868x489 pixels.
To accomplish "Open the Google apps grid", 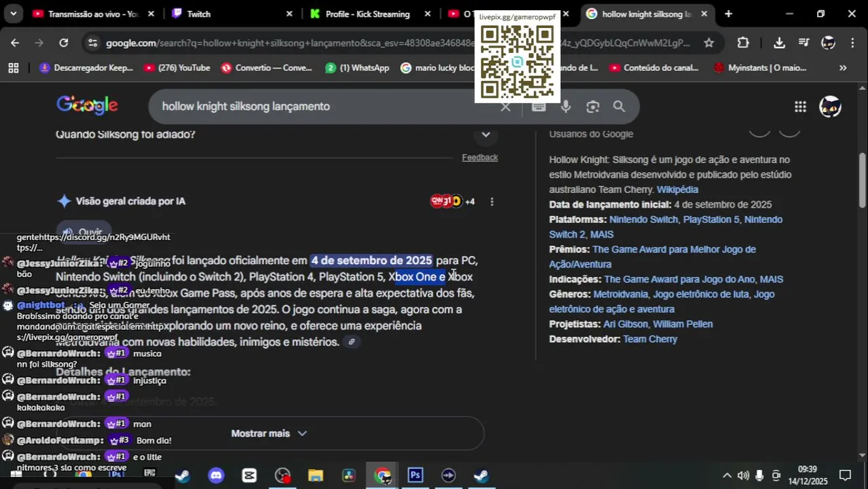I will pos(800,107).
